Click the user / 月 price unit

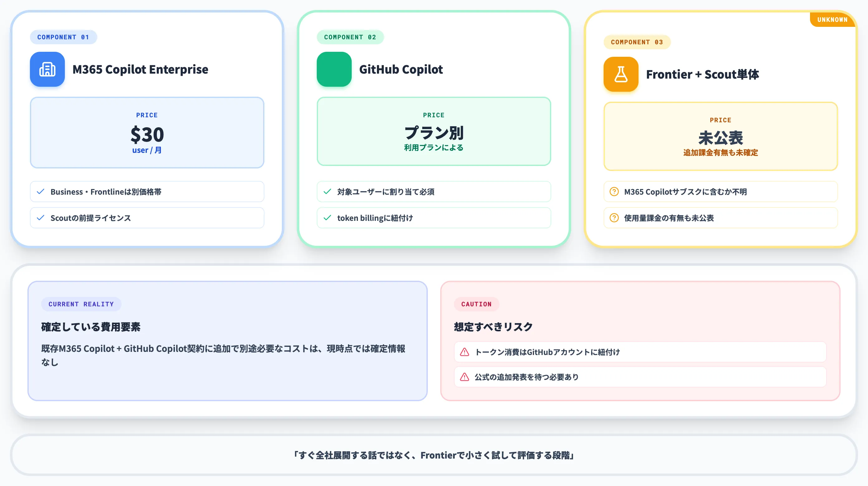click(147, 150)
